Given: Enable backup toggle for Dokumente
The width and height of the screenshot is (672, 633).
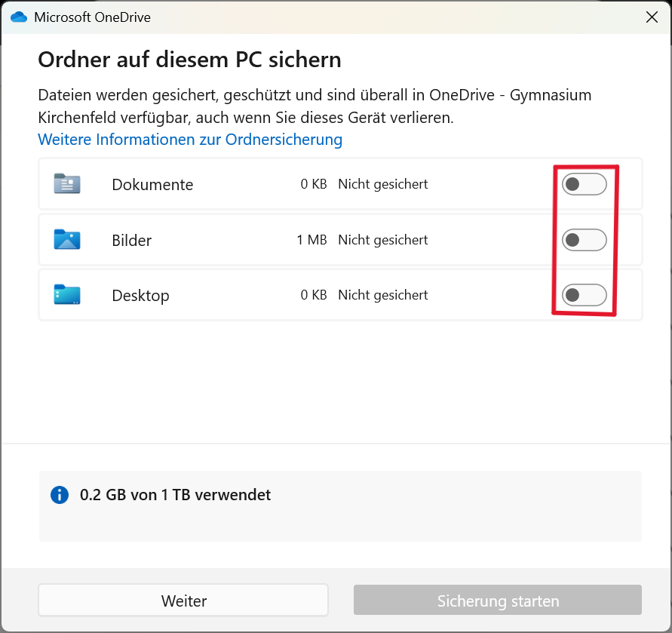Looking at the screenshot, I should click(x=584, y=184).
